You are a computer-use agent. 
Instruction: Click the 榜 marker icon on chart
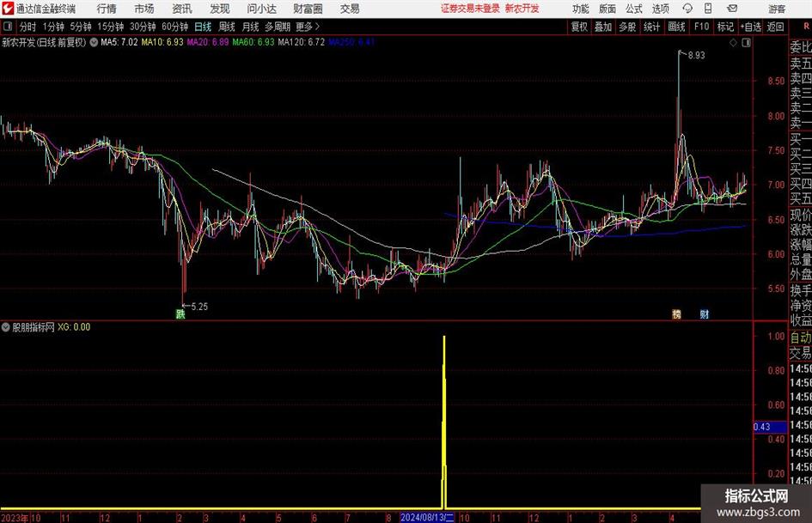tap(676, 313)
